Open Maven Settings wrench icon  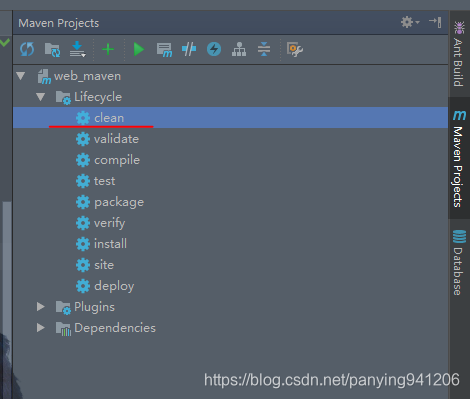pyautogui.click(x=295, y=50)
